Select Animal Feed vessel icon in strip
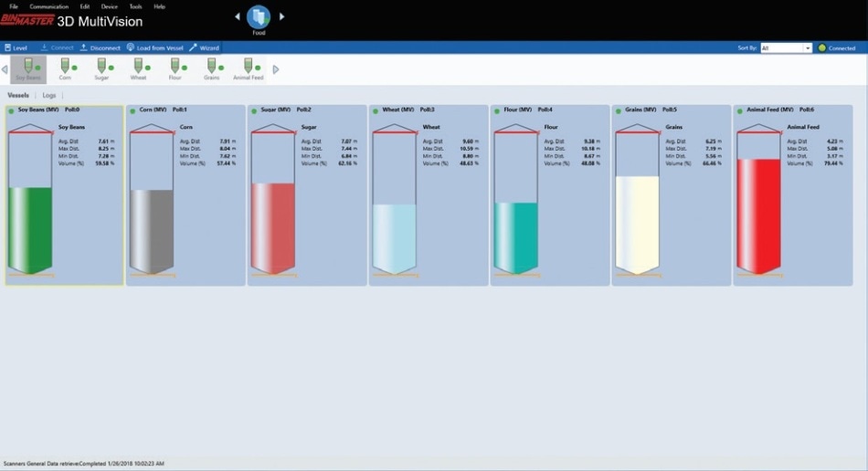Image resolution: width=868 pixels, height=471 pixels. pos(248,69)
